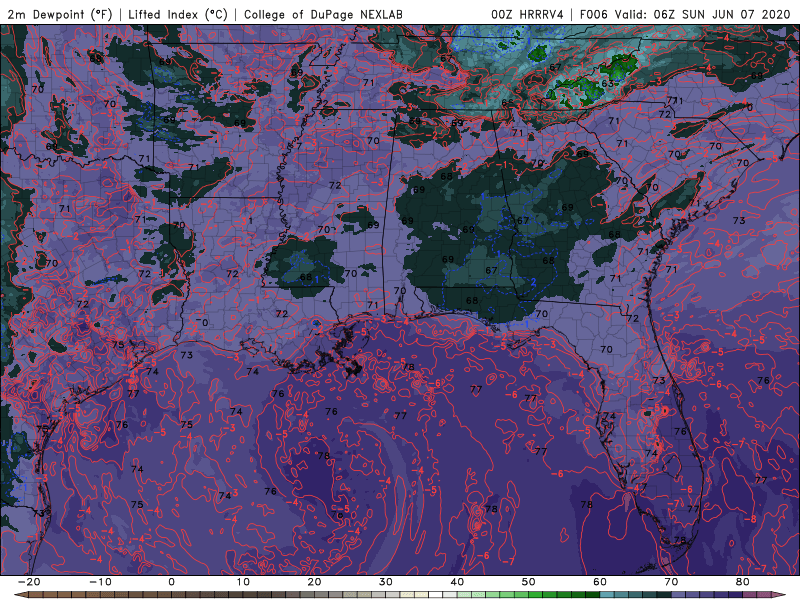Click the 'Lifted Index (°C)' title text
The image size is (800, 600).
coord(178,14)
